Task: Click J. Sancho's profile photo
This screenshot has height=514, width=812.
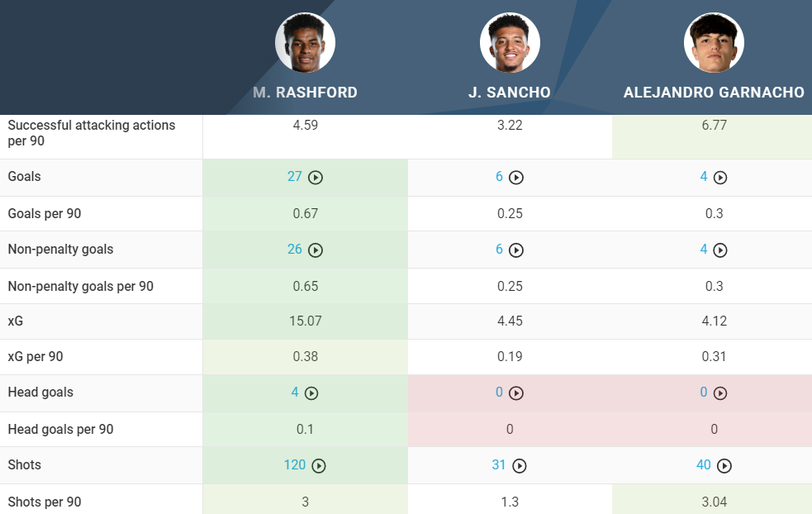Action: coord(510,42)
